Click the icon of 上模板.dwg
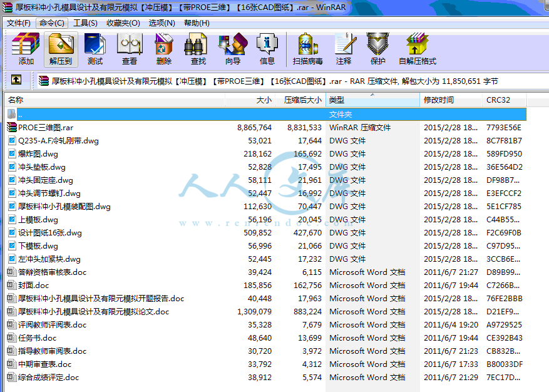This screenshot has width=549, height=392. [x=12, y=220]
